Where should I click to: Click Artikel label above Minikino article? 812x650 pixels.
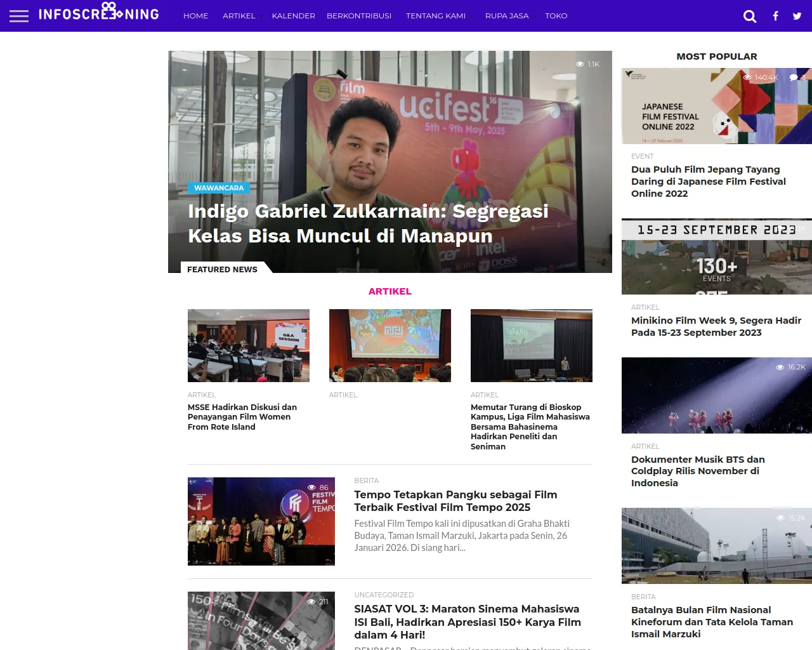click(x=645, y=307)
